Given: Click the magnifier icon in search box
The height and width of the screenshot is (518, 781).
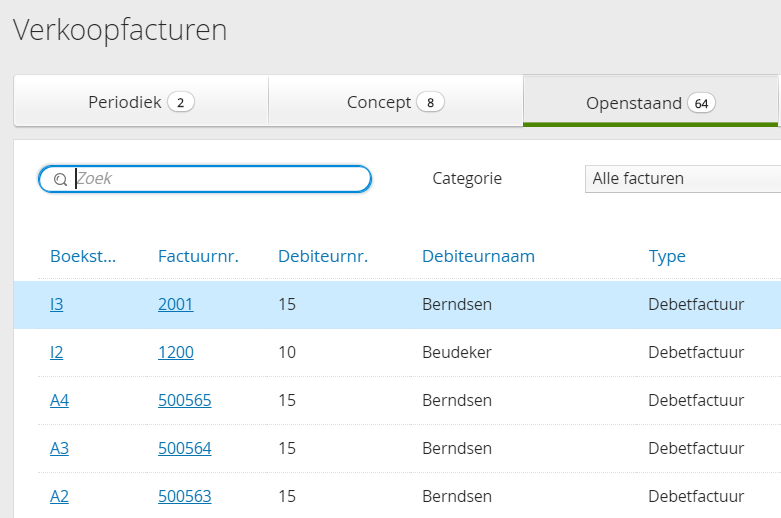Looking at the screenshot, I should click(x=60, y=179).
